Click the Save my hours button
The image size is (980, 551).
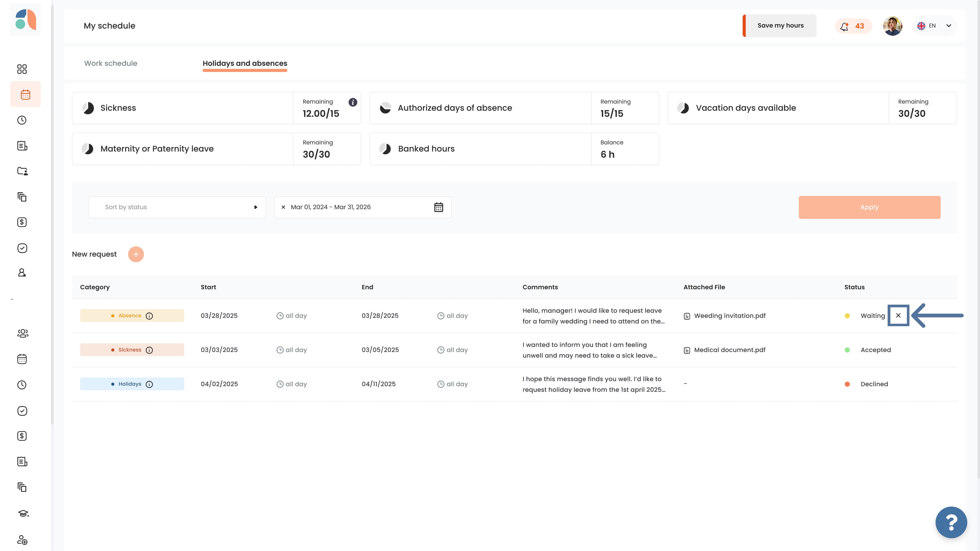point(780,25)
